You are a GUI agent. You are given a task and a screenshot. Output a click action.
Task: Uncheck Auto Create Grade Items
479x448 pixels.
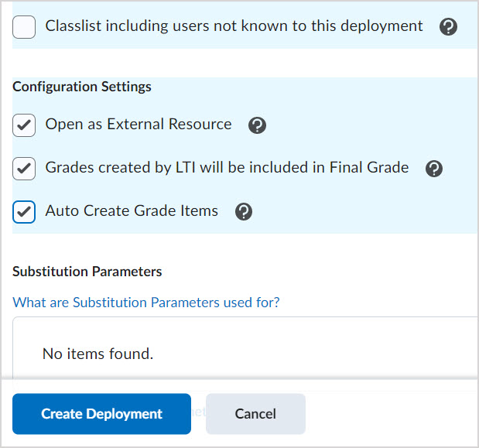(24, 212)
